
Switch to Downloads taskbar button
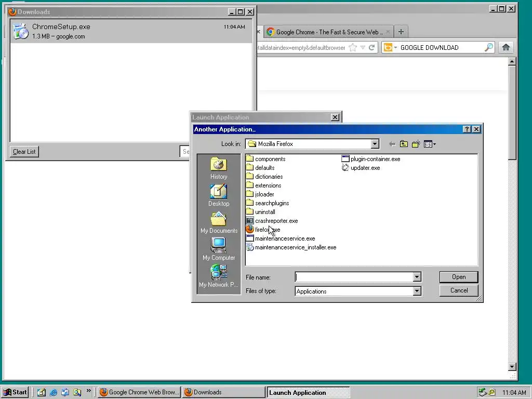[x=224, y=392]
